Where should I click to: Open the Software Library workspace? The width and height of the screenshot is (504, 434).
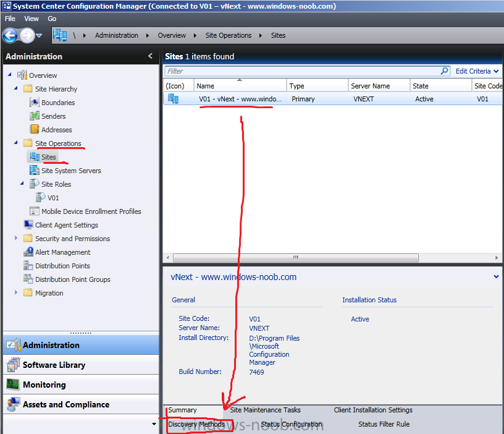(81, 365)
